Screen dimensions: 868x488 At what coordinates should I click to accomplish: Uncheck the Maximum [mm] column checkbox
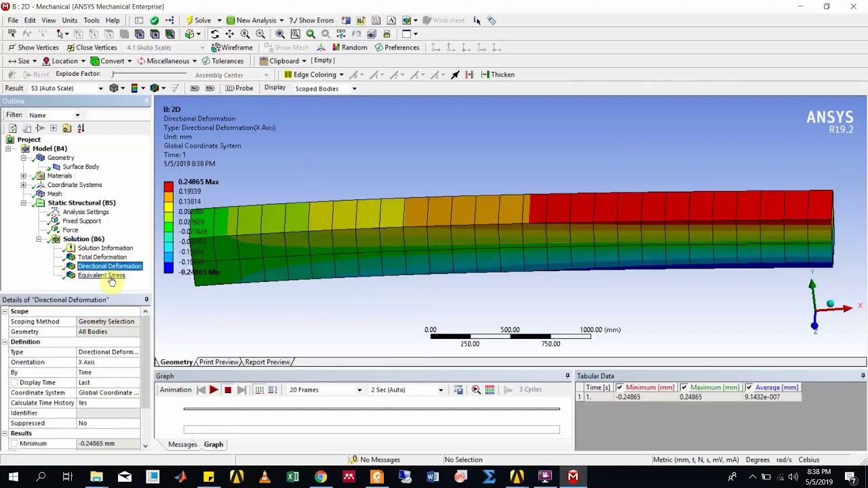pyautogui.click(x=684, y=388)
